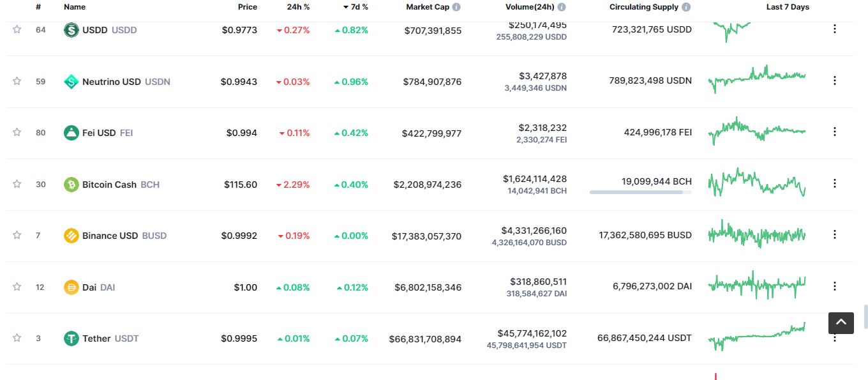Star Tether to add to watchlist
The image size is (868, 380).
coord(17,338)
